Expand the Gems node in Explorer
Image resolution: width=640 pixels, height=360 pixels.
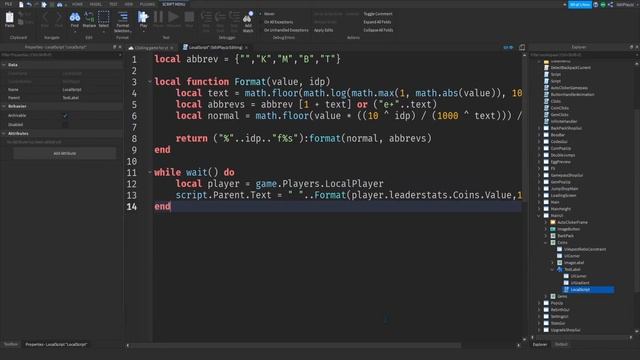(546, 296)
